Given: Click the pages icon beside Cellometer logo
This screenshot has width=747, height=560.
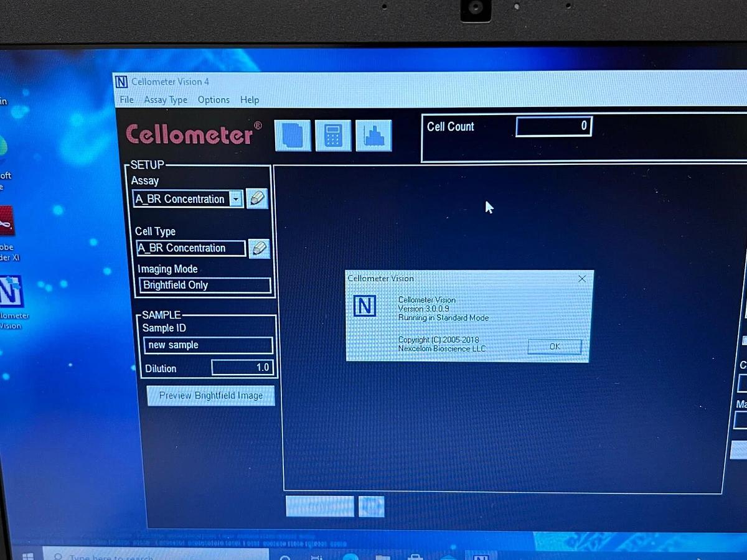Looking at the screenshot, I should click(293, 135).
